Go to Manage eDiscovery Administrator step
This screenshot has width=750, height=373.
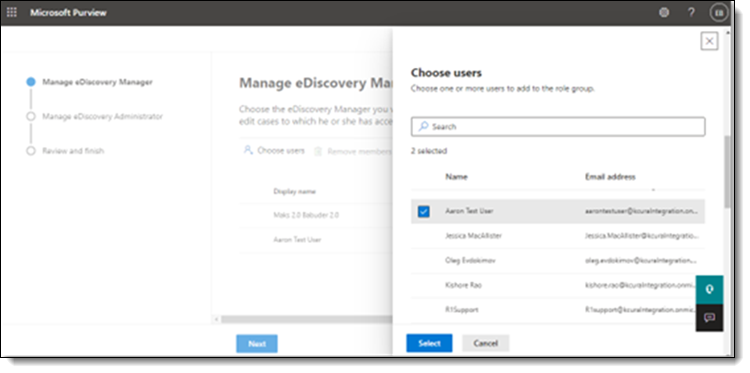(102, 116)
